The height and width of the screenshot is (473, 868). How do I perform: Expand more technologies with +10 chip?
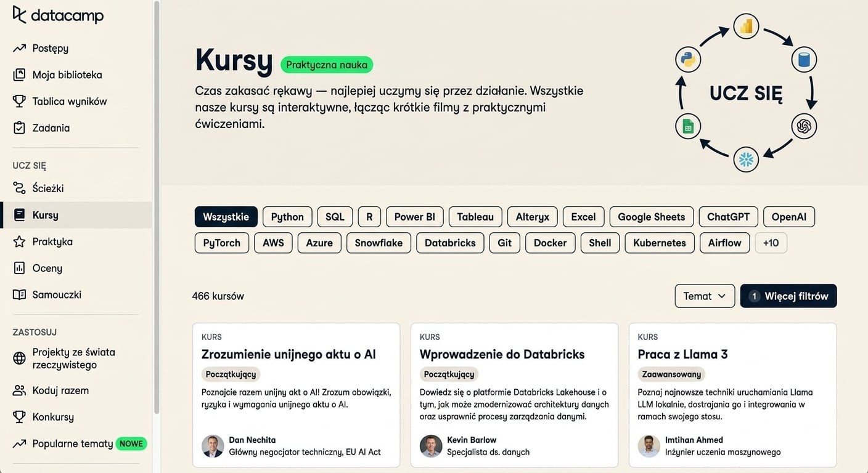[x=771, y=243]
